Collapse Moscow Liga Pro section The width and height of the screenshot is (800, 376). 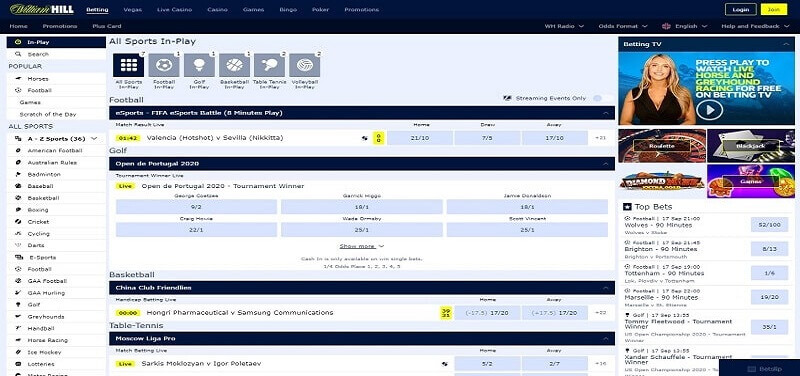tap(606, 338)
